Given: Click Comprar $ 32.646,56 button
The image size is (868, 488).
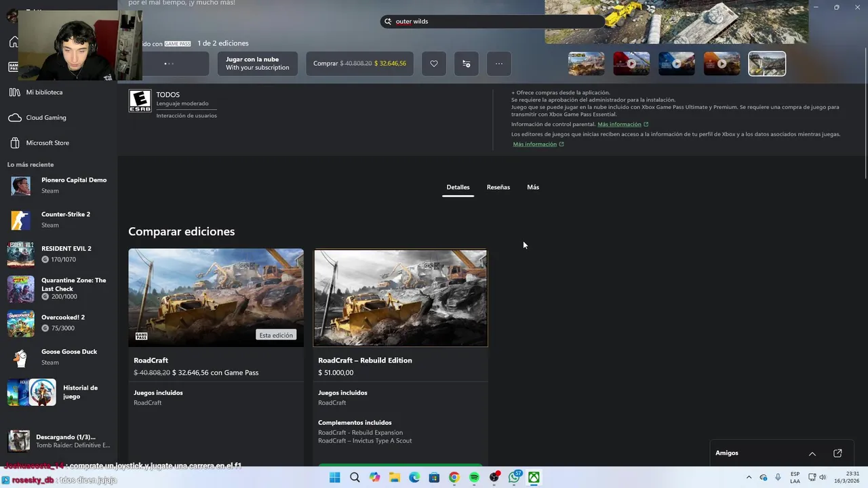Looking at the screenshot, I should point(359,64).
